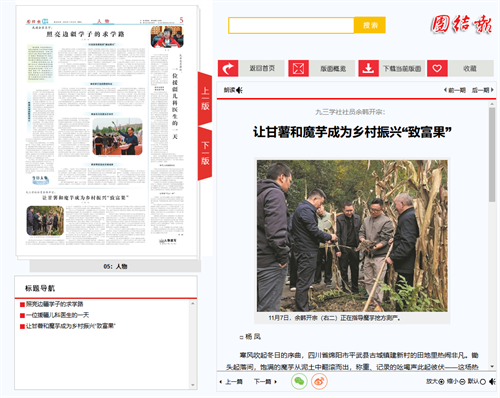Viewport: 500px width, 398px height.
Task: Go to previous page with 上一版 tab
Action: point(205,98)
